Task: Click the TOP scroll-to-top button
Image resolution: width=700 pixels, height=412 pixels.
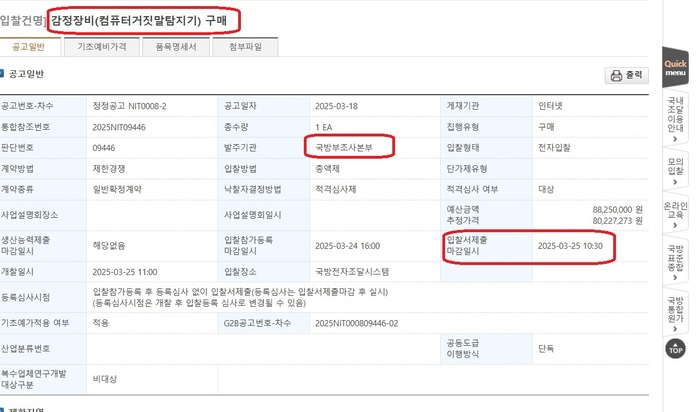Action: pyautogui.click(x=675, y=349)
